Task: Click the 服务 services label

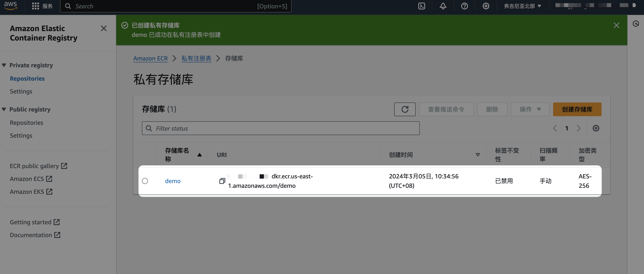Action: coord(48,6)
